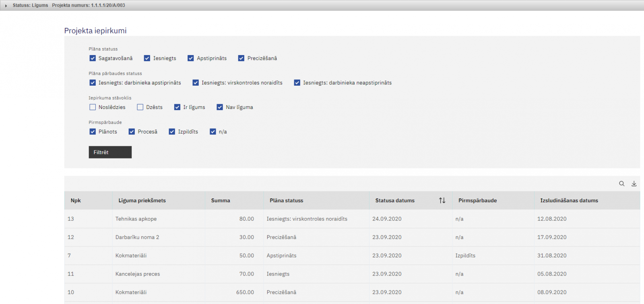
Task: Disable the Apstiprināts checkbox
Action: [191, 58]
